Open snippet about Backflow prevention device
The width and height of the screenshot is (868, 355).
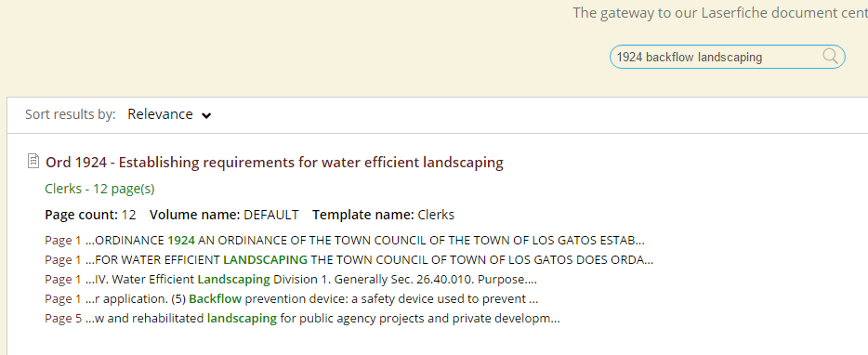coord(291,299)
